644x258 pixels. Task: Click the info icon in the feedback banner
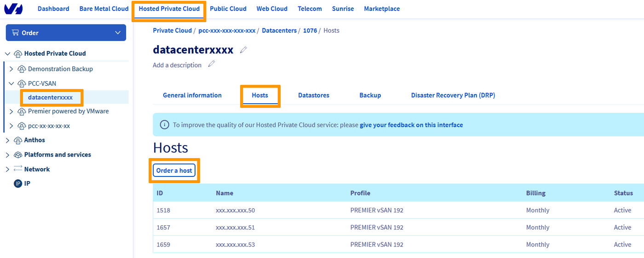point(164,125)
